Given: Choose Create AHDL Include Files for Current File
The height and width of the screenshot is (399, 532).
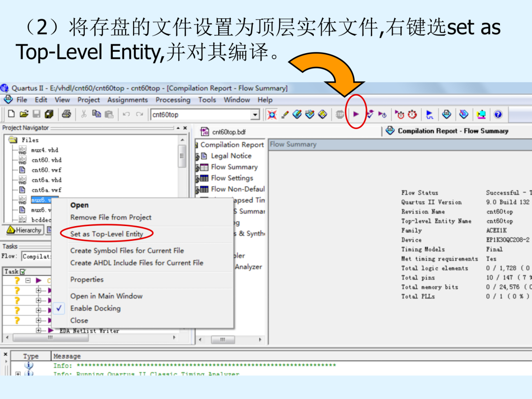Looking at the screenshot, I should coord(137,263).
